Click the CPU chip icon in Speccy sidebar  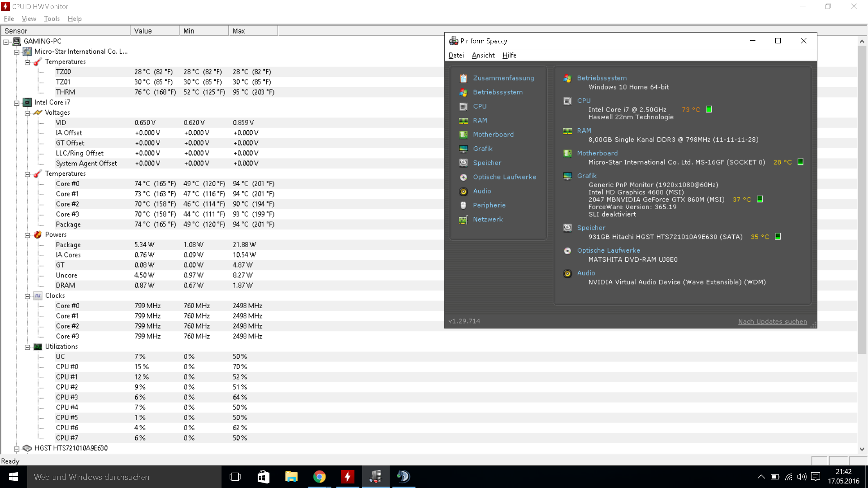pos(463,107)
